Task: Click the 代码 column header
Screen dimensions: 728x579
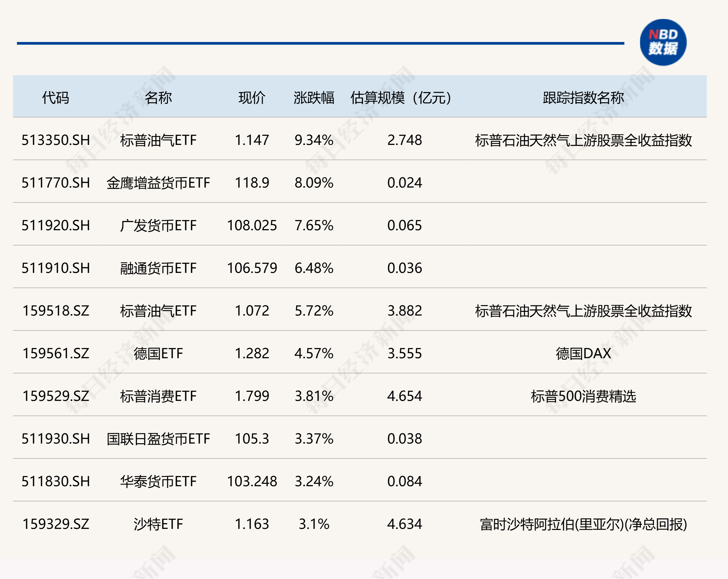Action: (56, 98)
